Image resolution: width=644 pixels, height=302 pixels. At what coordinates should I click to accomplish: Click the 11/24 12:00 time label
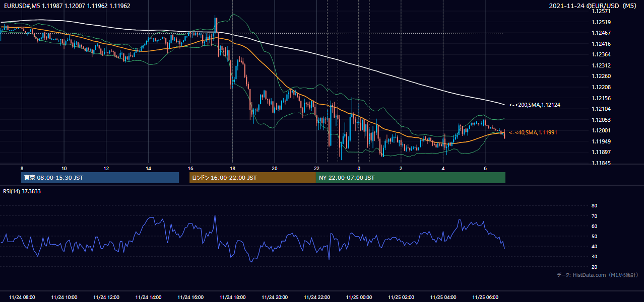106,297
